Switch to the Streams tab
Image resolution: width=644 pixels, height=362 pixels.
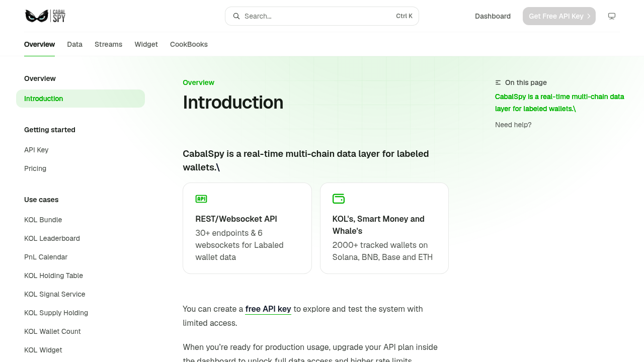pos(108,44)
